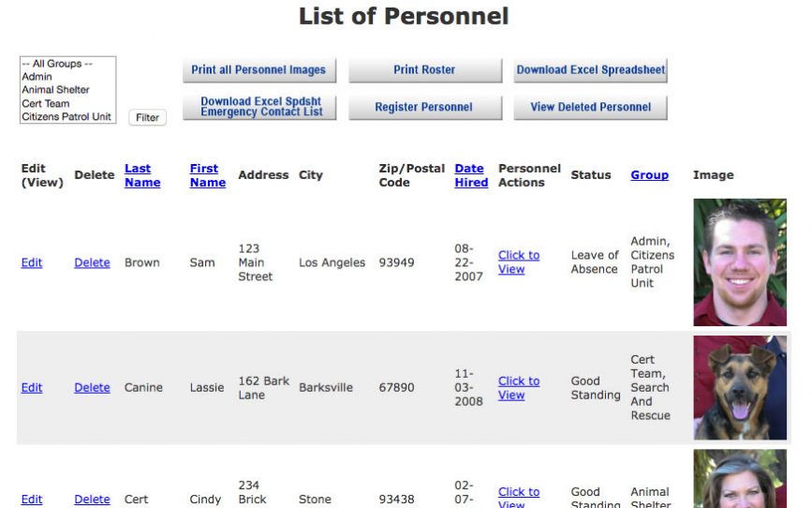View Deleted Personnel records
812x508 pixels.
click(x=590, y=107)
